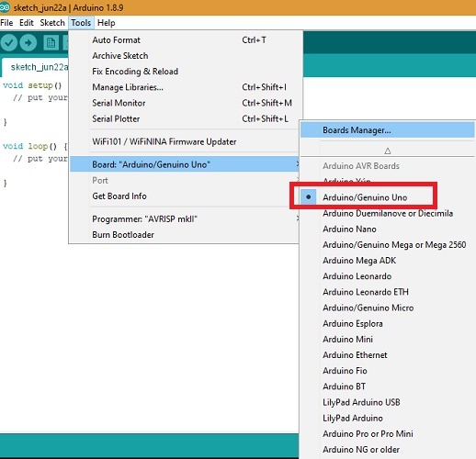Select LilyPad Arduino board

point(388,418)
